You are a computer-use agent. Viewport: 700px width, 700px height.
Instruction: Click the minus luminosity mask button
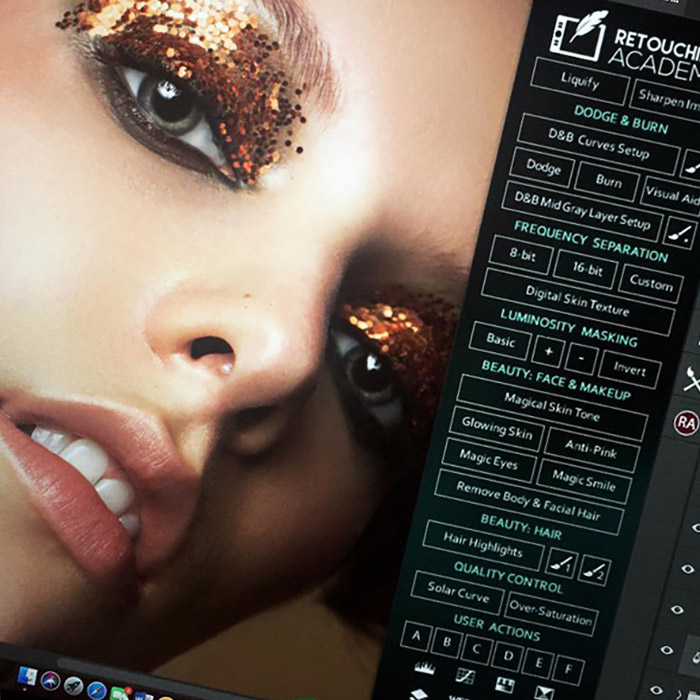[x=582, y=359]
